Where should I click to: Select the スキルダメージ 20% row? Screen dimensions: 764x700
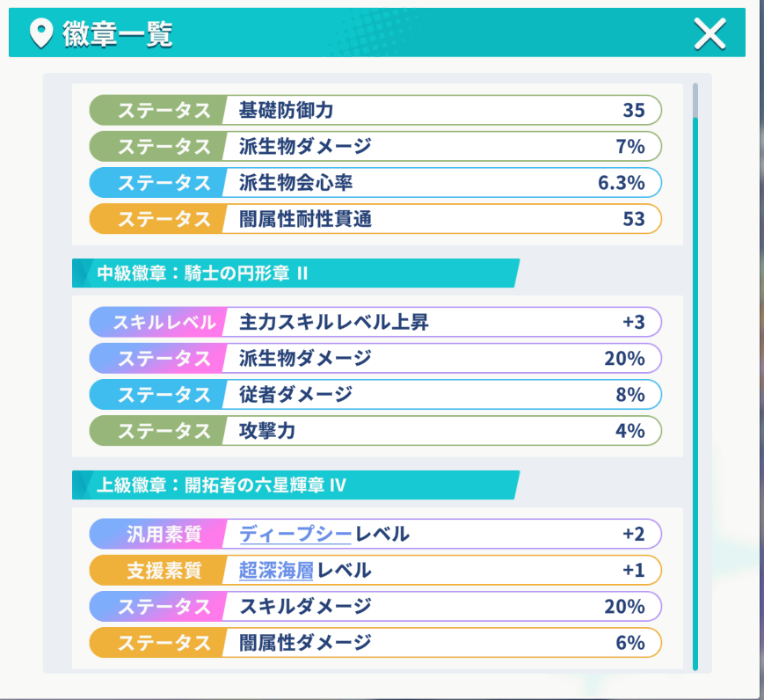tap(375, 607)
